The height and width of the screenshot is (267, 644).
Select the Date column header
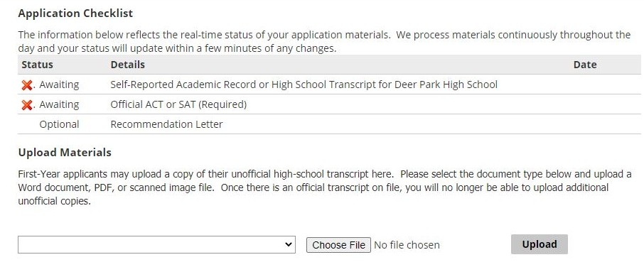click(x=585, y=65)
